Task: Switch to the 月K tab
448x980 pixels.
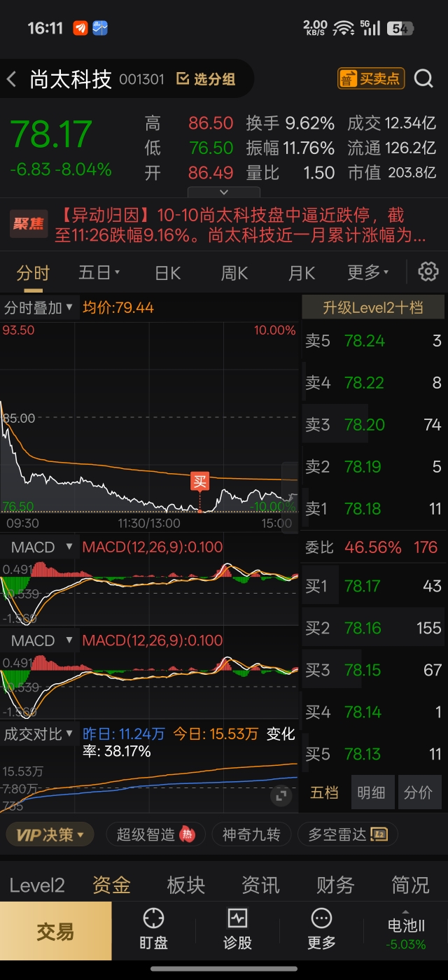Action: (x=302, y=272)
